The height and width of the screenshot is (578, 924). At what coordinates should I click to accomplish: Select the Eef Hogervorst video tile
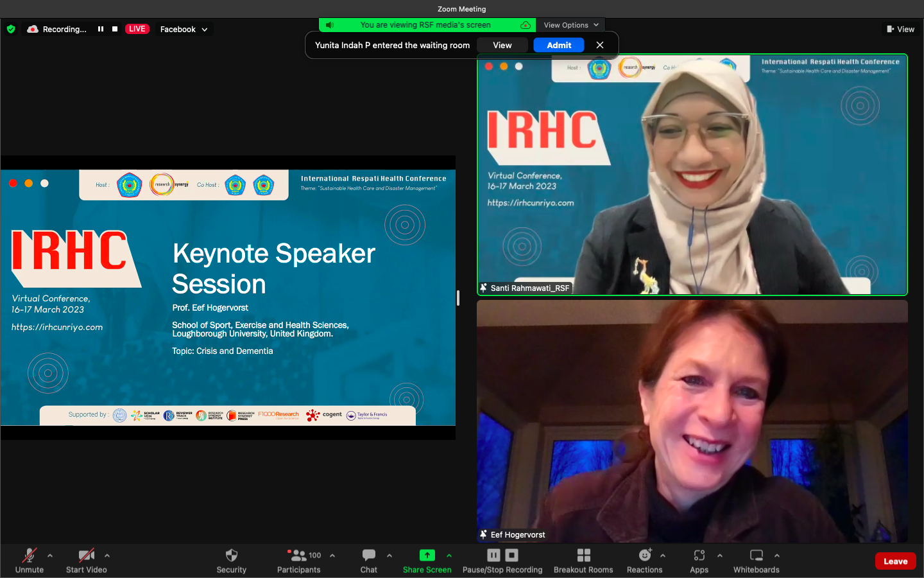click(692, 421)
